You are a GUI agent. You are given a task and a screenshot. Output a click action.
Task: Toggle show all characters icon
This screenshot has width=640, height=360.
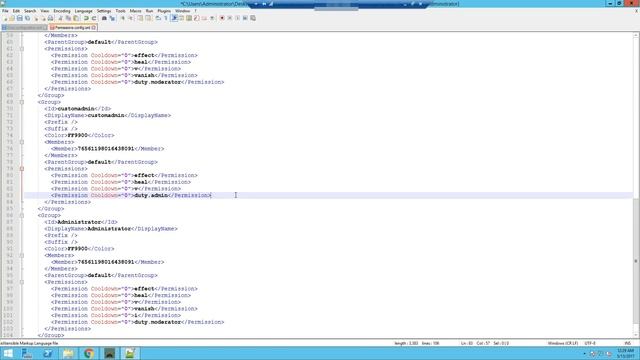[x=166, y=18]
